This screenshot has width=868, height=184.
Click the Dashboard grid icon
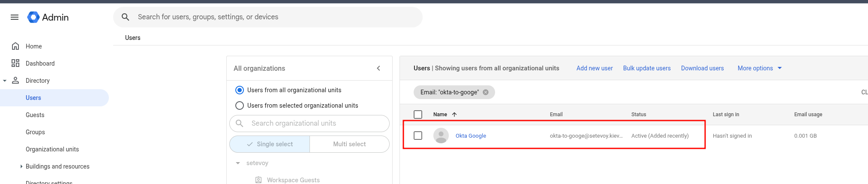15,63
